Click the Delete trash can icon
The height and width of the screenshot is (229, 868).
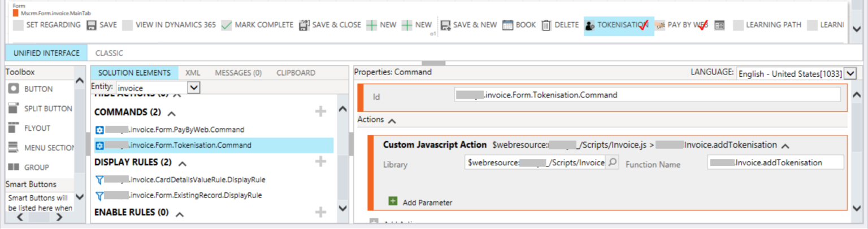point(546,25)
